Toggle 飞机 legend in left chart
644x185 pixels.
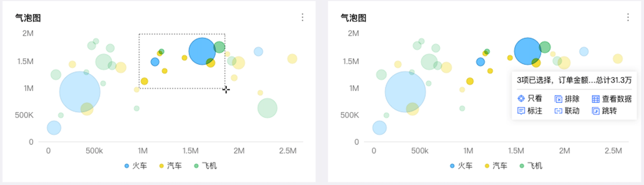pyautogui.click(x=205, y=166)
